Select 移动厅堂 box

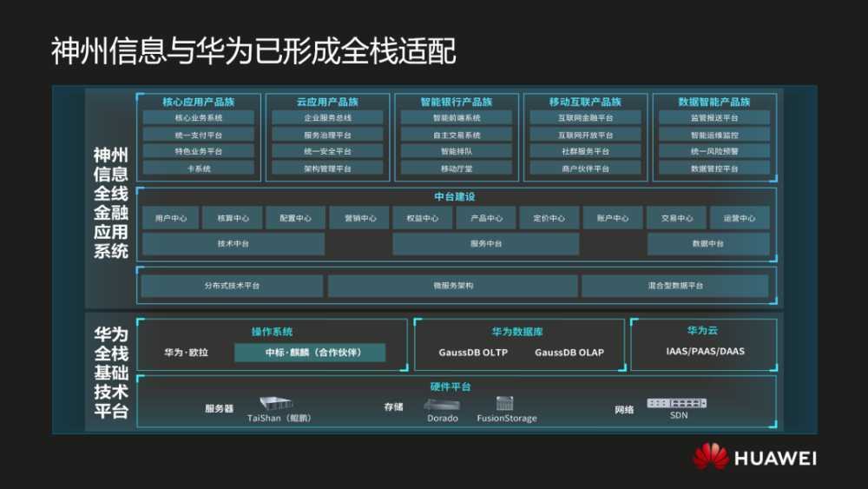tap(457, 169)
